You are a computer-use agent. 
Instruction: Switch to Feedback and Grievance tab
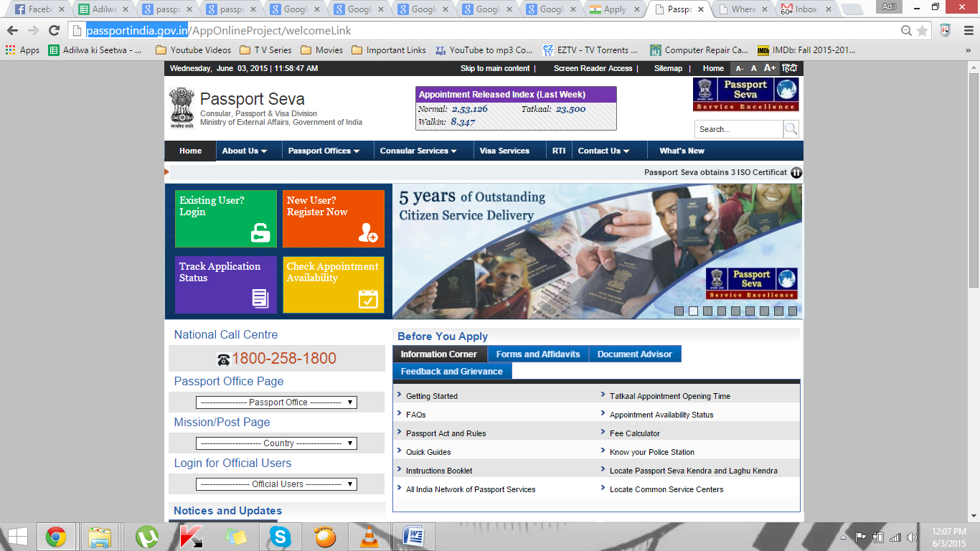[x=452, y=371]
